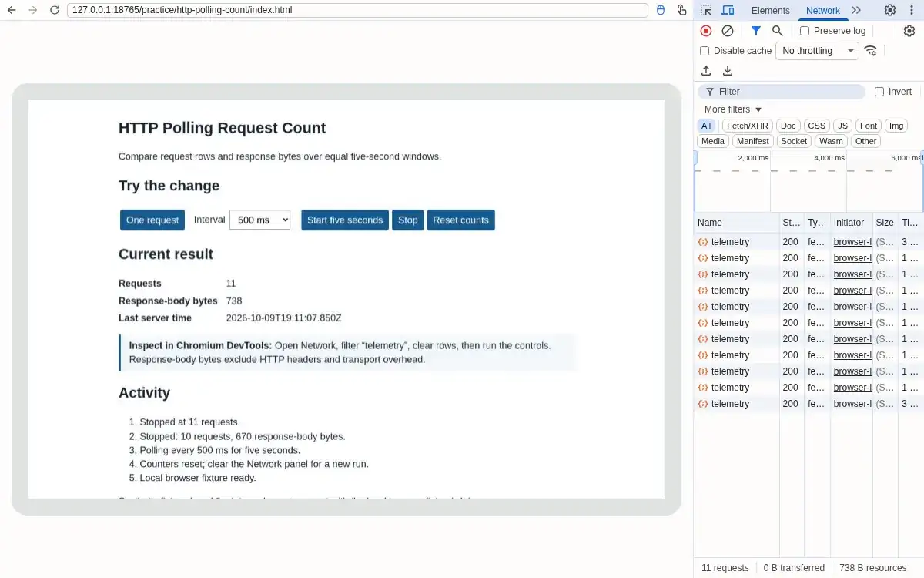Focus the network Filter text field
Viewport: 924px width, 578px height.
(x=782, y=92)
